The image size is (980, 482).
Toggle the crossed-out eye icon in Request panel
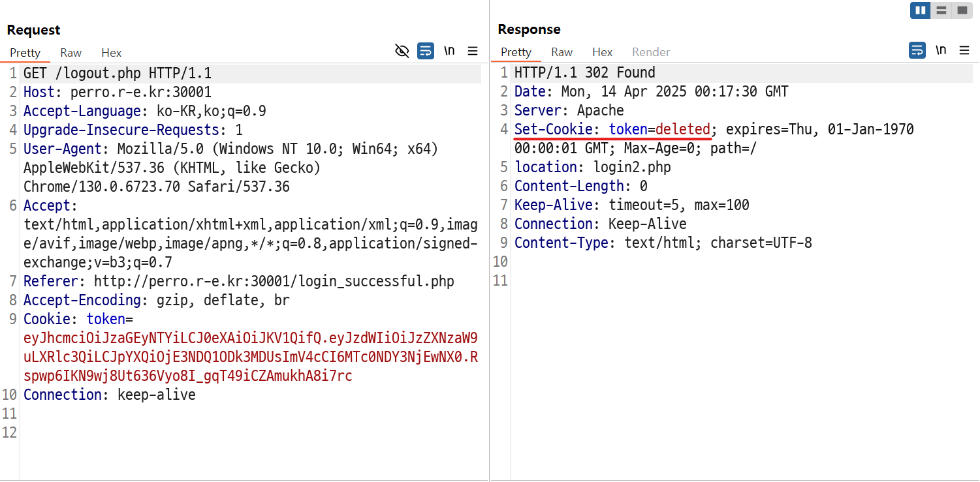[x=402, y=51]
